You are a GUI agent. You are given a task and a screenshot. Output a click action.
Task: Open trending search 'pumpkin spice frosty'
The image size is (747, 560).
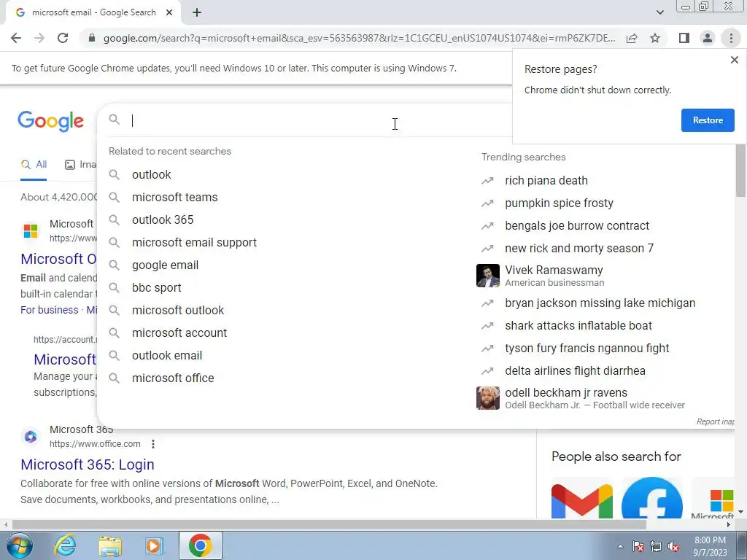pos(559,203)
